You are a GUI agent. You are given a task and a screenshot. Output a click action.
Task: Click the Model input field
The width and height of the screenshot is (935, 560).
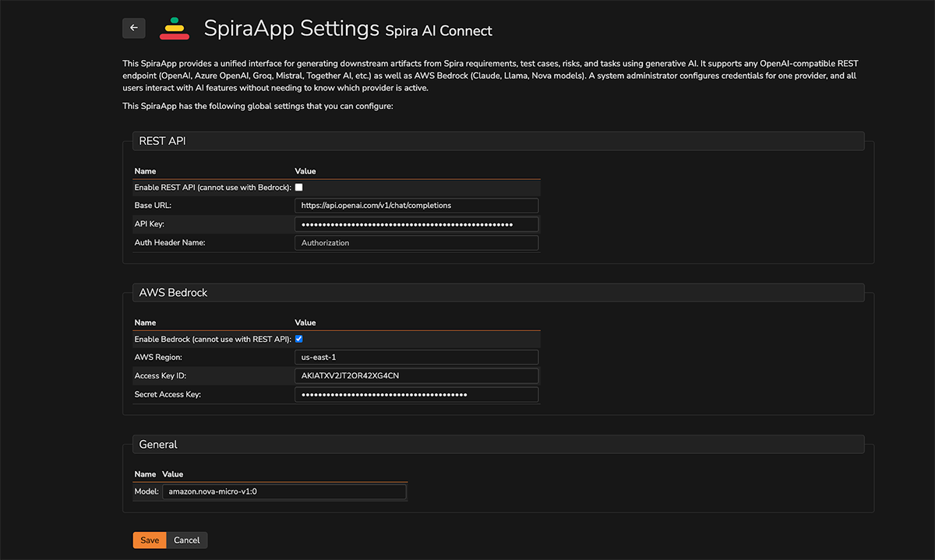point(284,492)
